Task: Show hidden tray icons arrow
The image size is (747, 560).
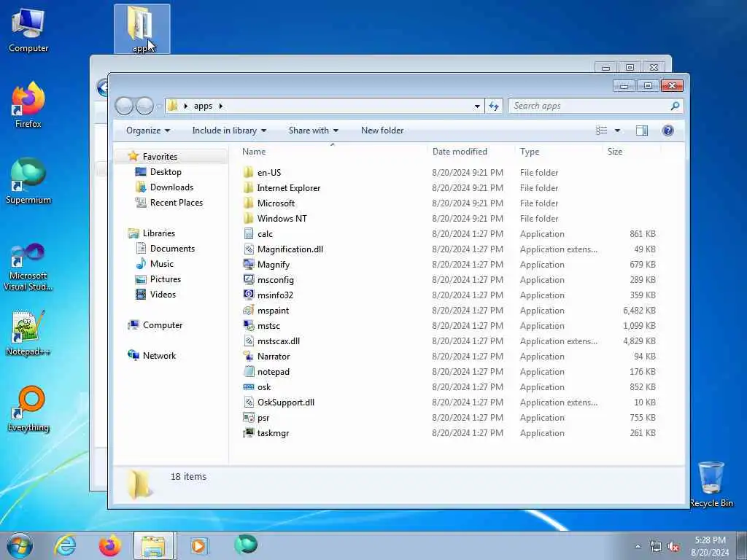Action: pos(638,547)
